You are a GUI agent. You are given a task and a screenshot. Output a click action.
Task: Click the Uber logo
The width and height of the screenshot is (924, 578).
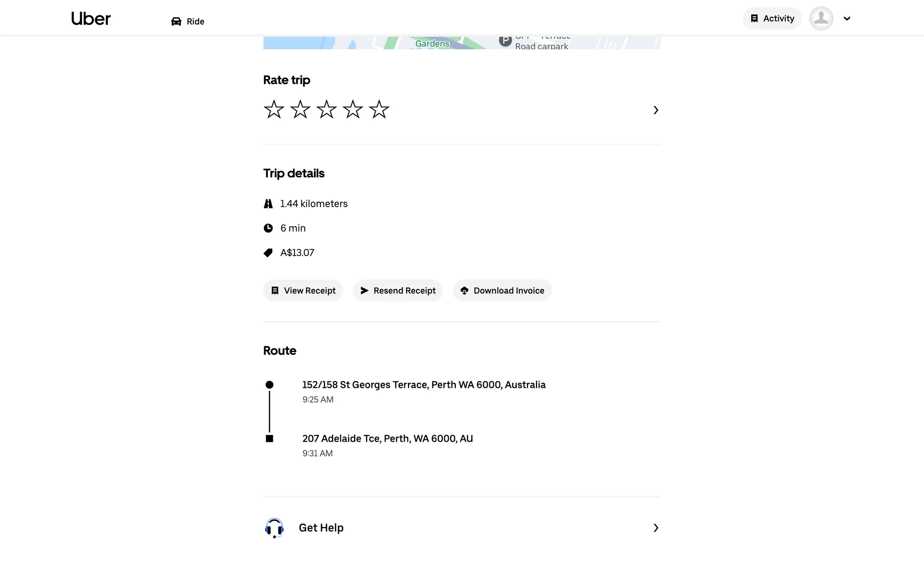(90, 19)
